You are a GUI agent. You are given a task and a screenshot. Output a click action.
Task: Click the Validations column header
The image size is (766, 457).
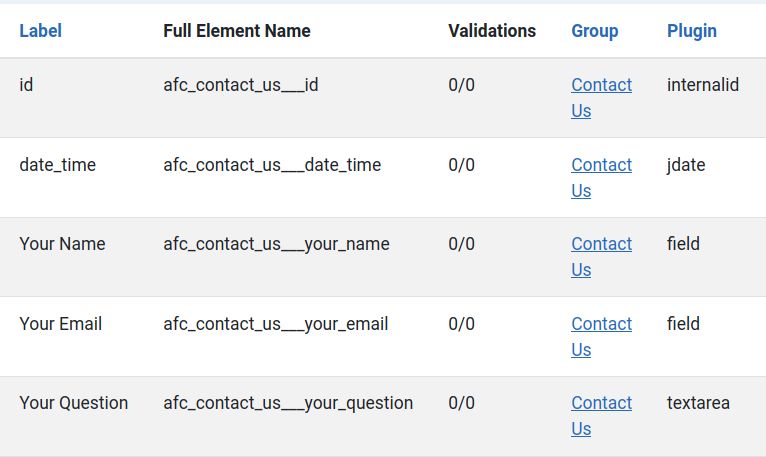coord(492,31)
